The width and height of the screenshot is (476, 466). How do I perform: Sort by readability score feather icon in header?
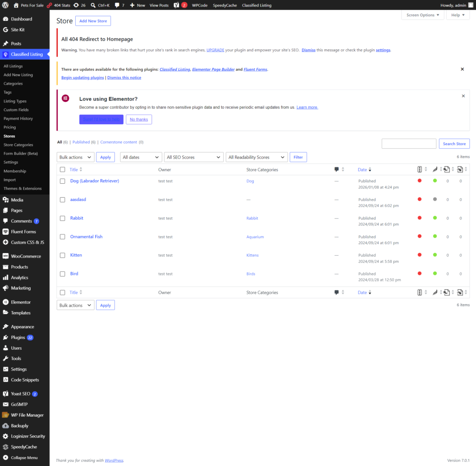pyautogui.click(x=435, y=169)
